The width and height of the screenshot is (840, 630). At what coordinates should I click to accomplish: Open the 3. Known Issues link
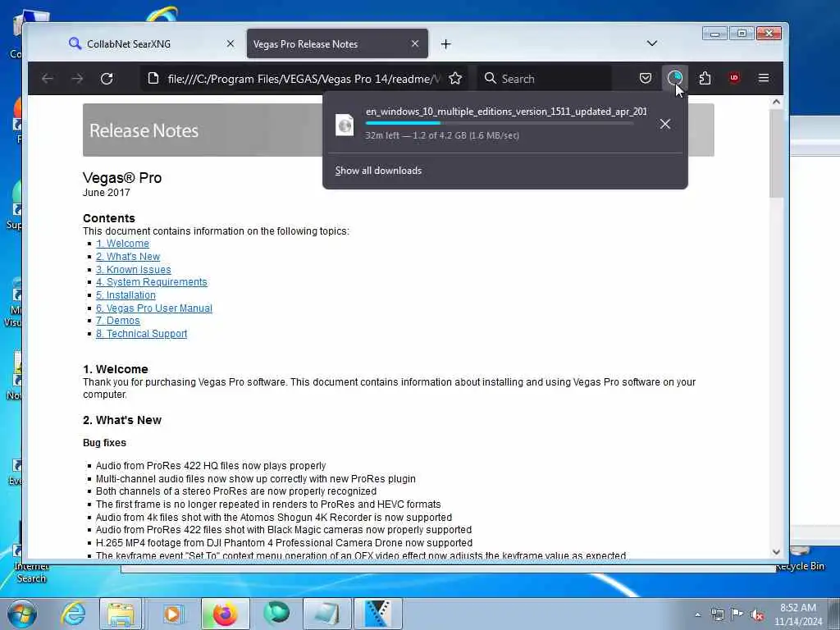click(x=134, y=269)
